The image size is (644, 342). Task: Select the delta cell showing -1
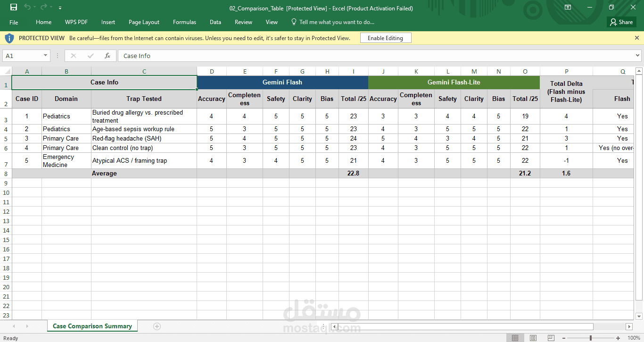(566, 161)
